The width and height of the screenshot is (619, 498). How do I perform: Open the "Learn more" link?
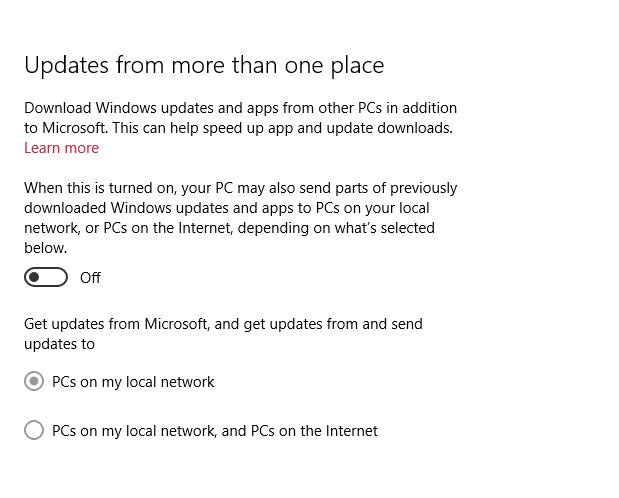point(61,148)
